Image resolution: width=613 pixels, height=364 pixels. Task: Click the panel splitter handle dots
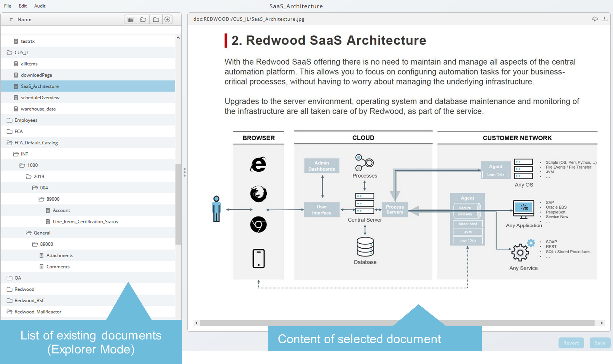tap(184, 172)
